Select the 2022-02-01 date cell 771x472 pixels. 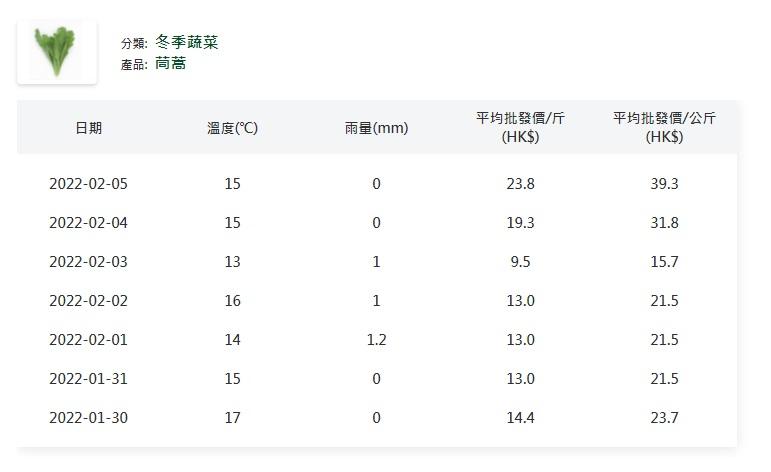(88, 340)
